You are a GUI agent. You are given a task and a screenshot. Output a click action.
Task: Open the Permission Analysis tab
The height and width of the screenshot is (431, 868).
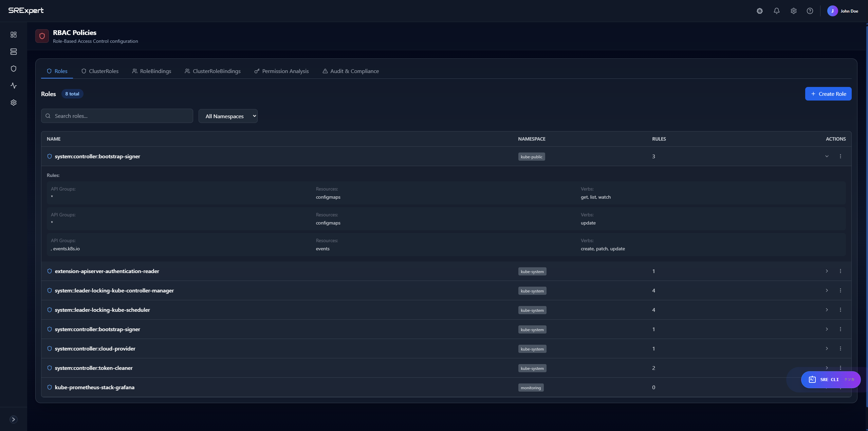[x=281, y=71]
